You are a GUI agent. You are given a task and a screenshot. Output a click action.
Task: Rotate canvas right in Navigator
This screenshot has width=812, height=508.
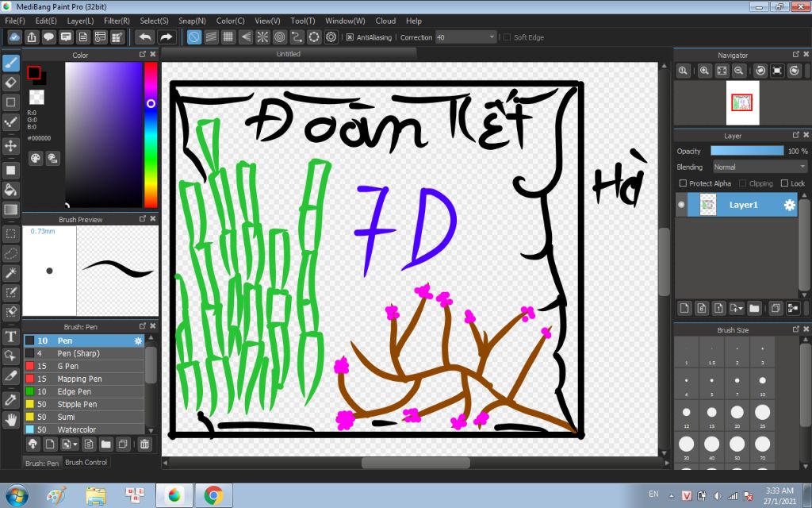tap(795, 71)
